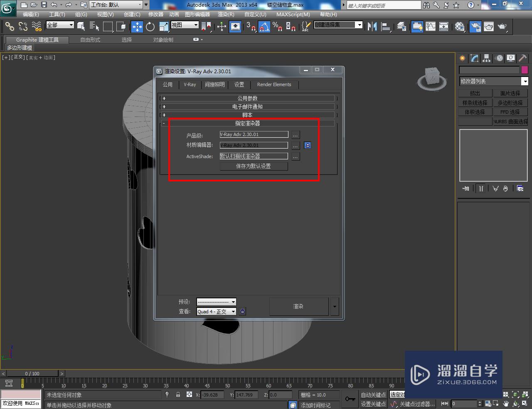This screenshot has width=532, height=409.
Task: Open Select by Name list icon
Action: (x=94, y=27)
